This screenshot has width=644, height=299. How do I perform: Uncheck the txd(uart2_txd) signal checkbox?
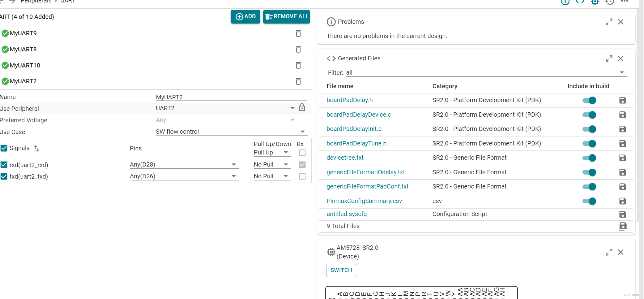coord(4,176)
